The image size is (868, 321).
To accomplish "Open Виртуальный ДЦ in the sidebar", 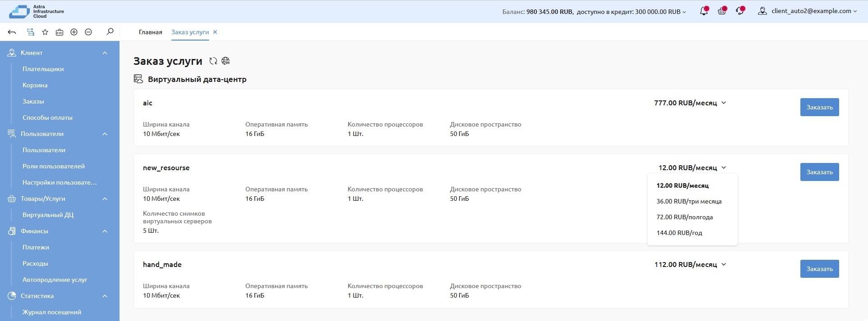I will point(48,215).
